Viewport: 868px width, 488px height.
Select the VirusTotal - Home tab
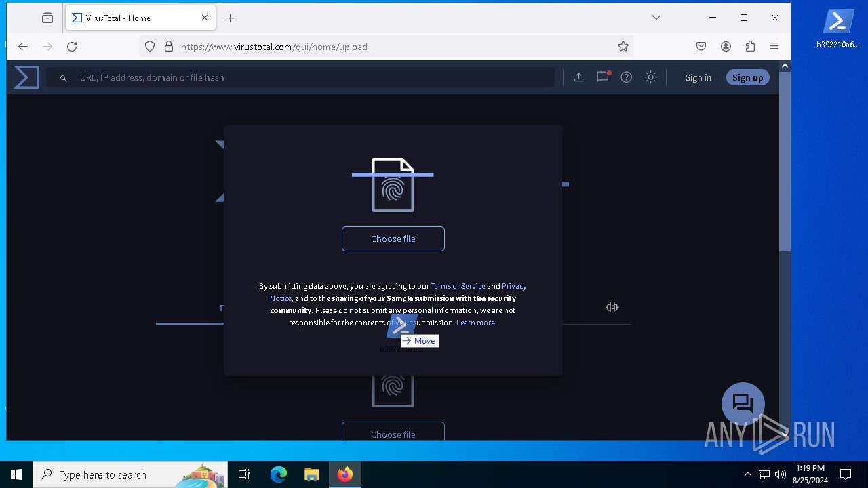(140, 18)
